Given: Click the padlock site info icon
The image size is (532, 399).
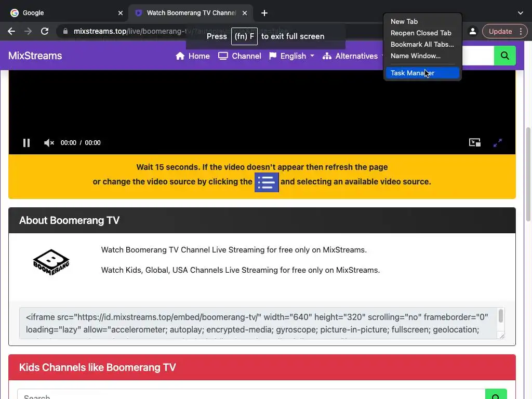Looking at the screenshot, I should pyautogui.click(x=65, y=31).
